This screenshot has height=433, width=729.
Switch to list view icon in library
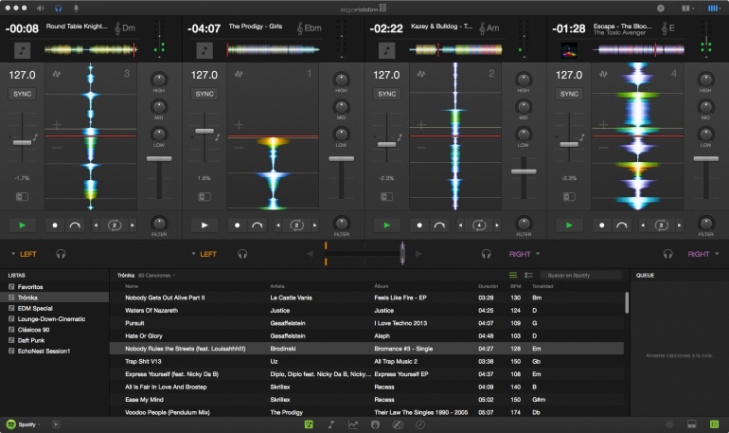tap(513, 275)
